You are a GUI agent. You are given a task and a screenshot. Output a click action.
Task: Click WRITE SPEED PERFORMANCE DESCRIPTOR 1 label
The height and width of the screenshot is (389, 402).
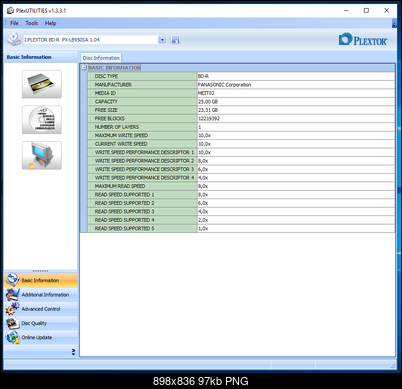click(144, 152)
